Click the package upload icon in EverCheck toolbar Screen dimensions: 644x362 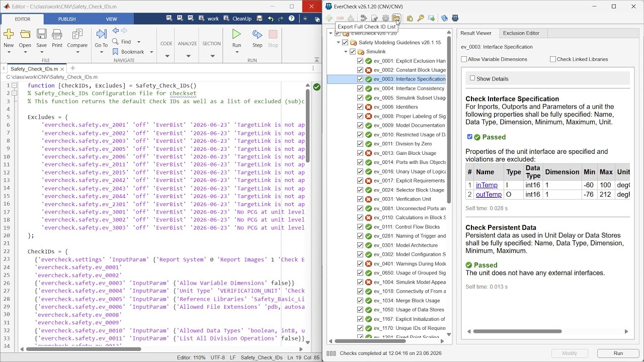pyautogui.click(x=410, y=19)
